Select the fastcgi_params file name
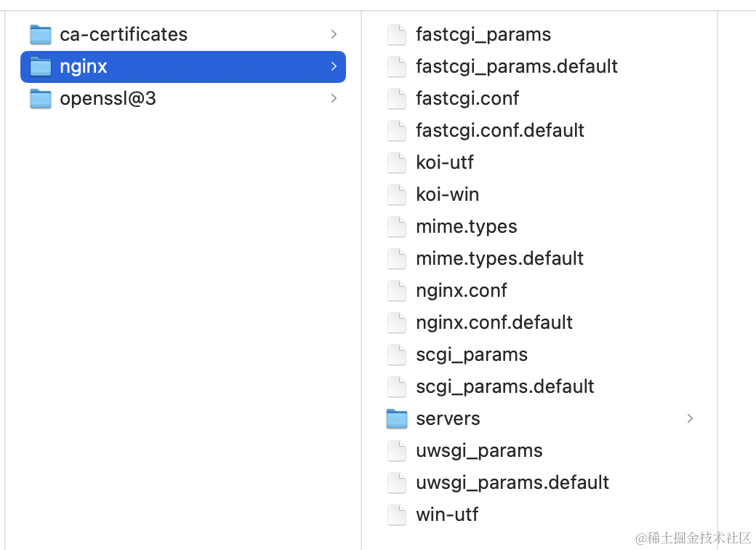 click(x=483, y=35)
